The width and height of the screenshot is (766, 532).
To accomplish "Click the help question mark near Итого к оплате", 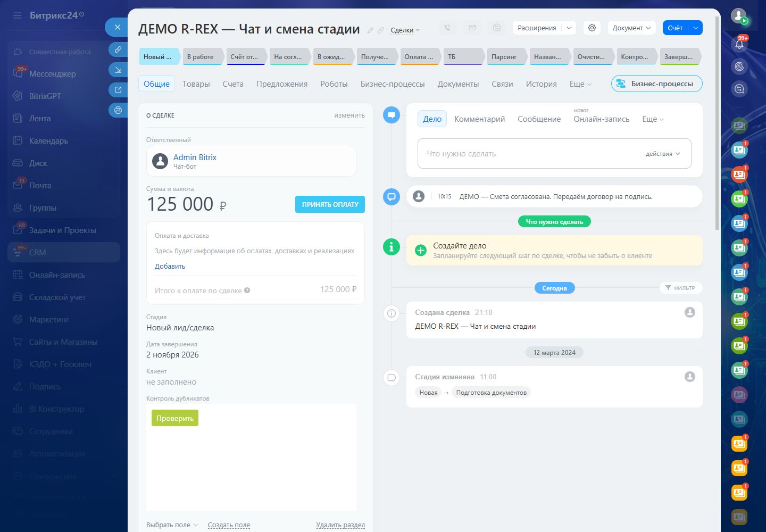I will (247, 290).
